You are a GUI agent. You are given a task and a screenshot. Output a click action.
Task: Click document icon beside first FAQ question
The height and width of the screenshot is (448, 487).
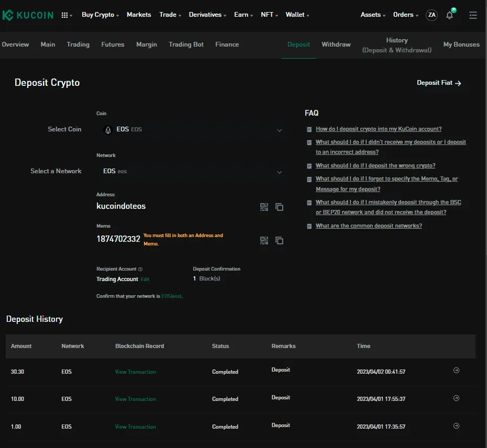click(309, 129)
